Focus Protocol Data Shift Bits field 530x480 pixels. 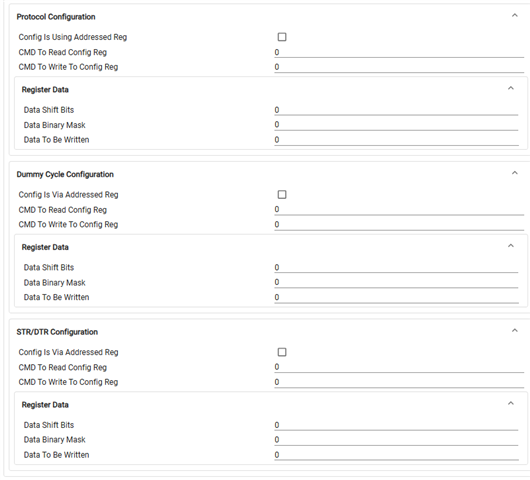point(396,110)
